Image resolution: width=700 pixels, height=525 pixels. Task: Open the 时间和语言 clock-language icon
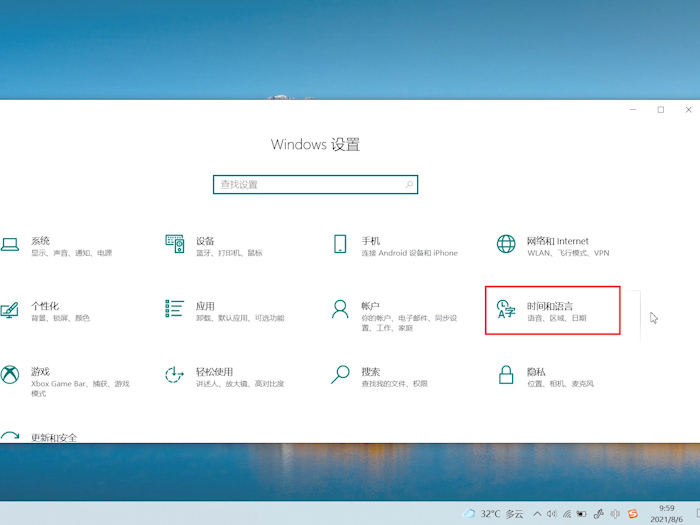click(506, 311)
